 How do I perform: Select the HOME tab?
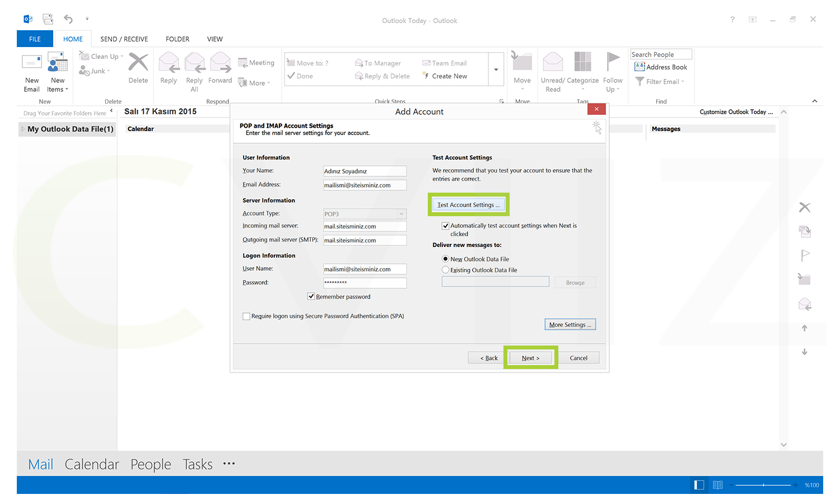coord(73,39)
